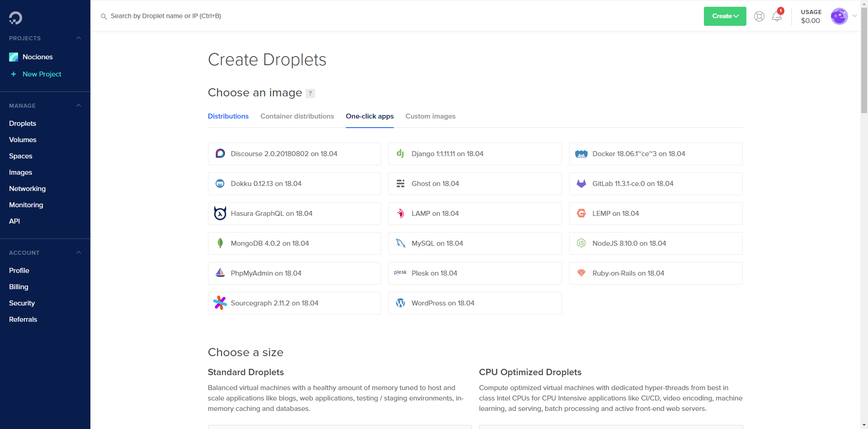Open the API page link
868x429 pixels.
coord(14,221)
